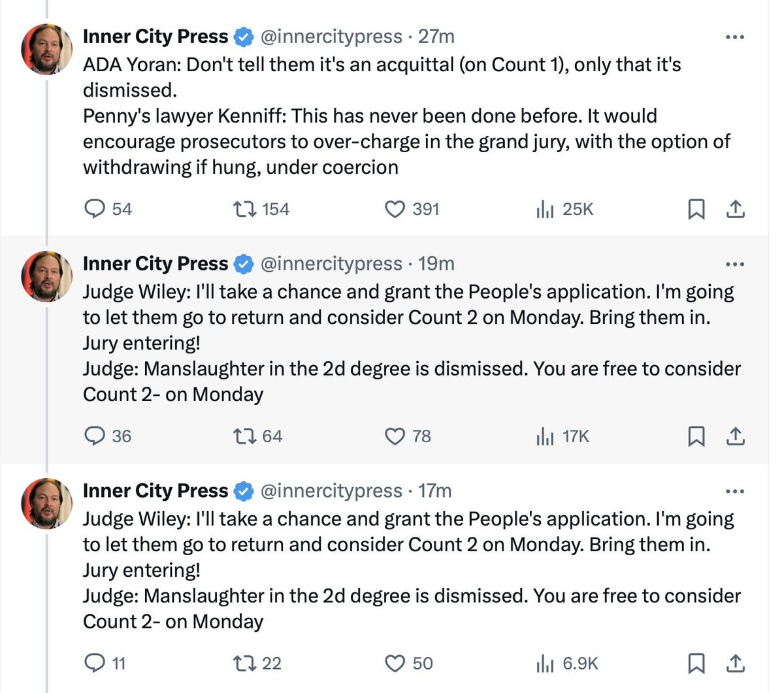Open more options on the 17m tweet
This screenshot has height=693, width=784.
tap(735, 491)
